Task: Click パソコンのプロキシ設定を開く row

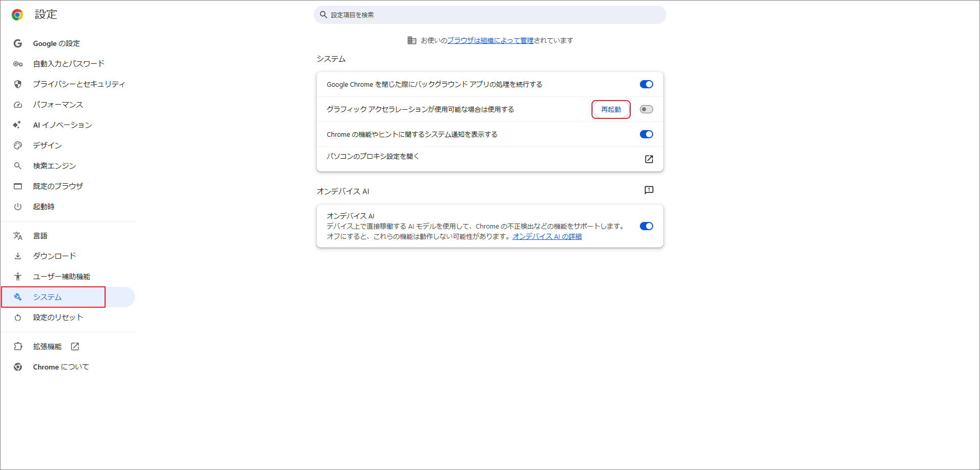Action: (x=489, y=159)
